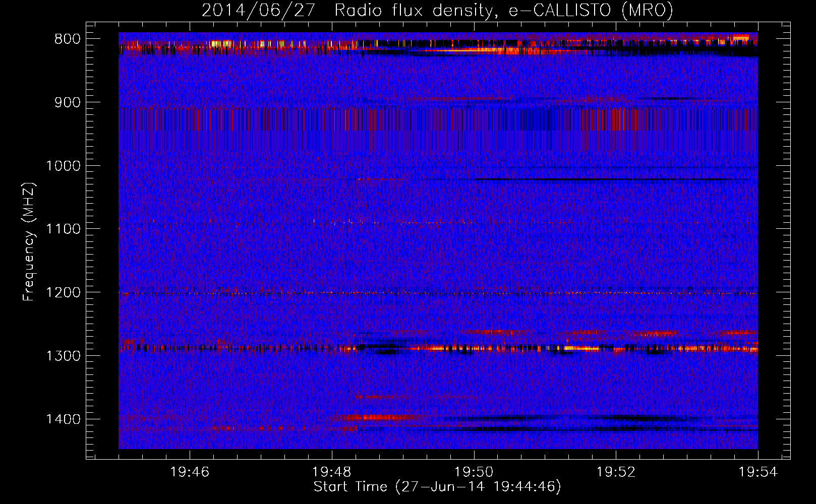816x504 pixels.
Task: Click the 'Start Time (27-Jun-14 19:44:46)' label
Action: 437,487
